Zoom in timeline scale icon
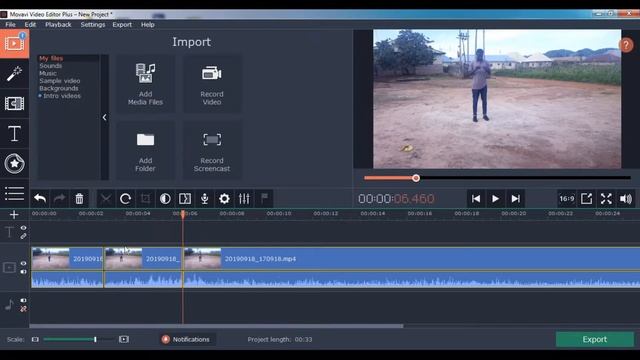The width and height of the screenshot is (640, 360). pos(124,339)
